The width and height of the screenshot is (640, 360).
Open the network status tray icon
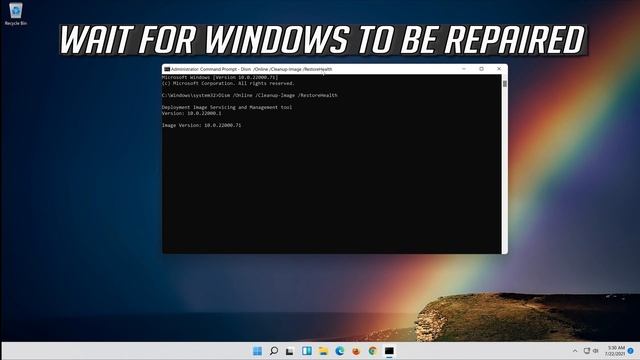587,351
